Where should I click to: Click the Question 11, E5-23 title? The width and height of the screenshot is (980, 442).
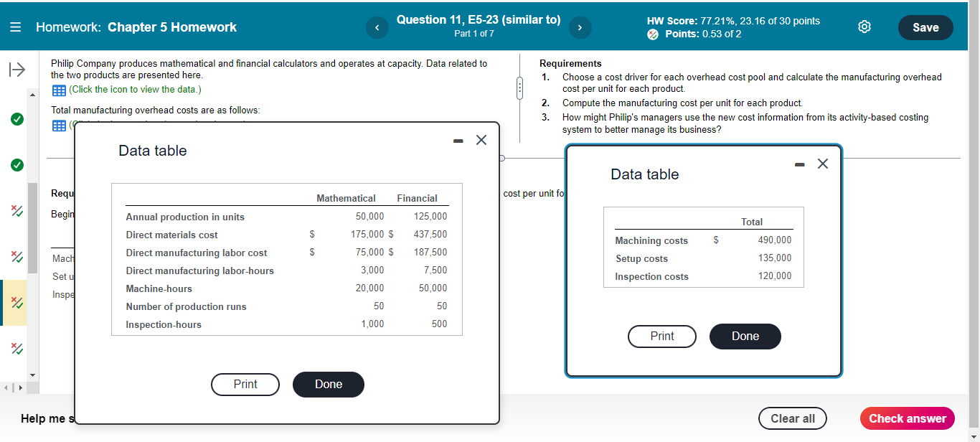[479, 20]
